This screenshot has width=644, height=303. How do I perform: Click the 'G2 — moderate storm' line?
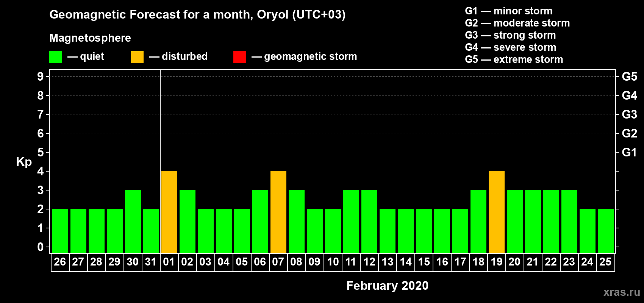tap(517, 23)
